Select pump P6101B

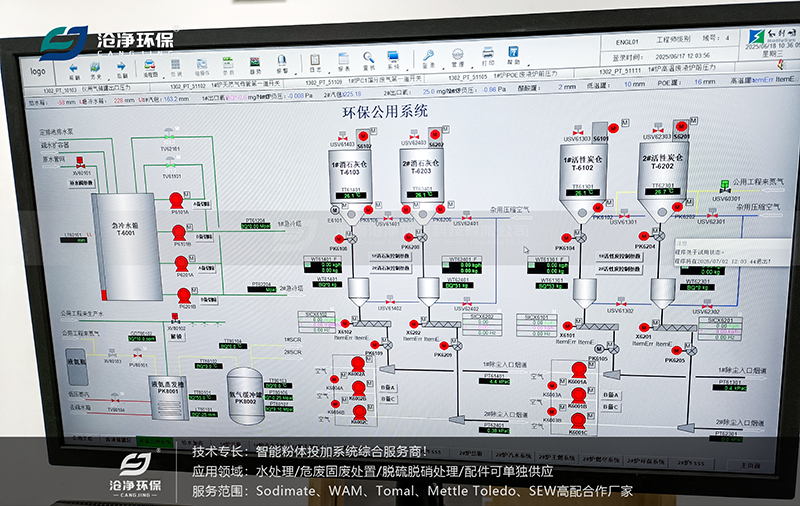[x=179, y=233]
